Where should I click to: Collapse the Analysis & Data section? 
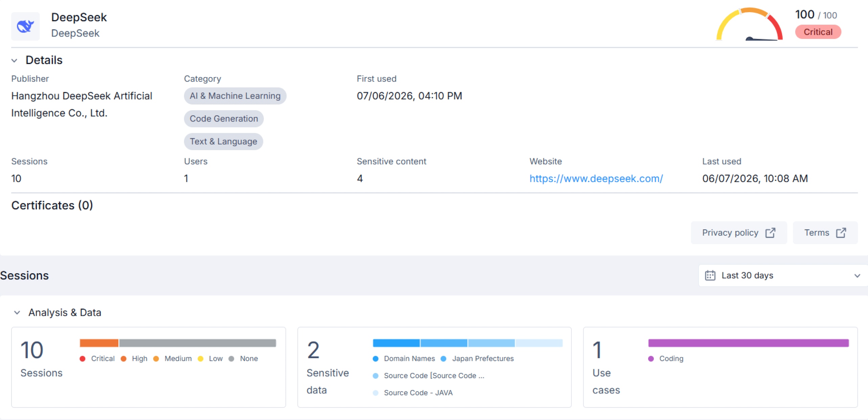click(17, 312)
